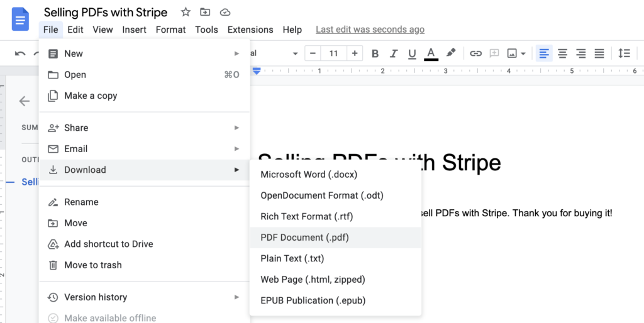Open the Insert menu
Image resolution: width=644 pixels, height=323 pixels.
coord(135,30)
